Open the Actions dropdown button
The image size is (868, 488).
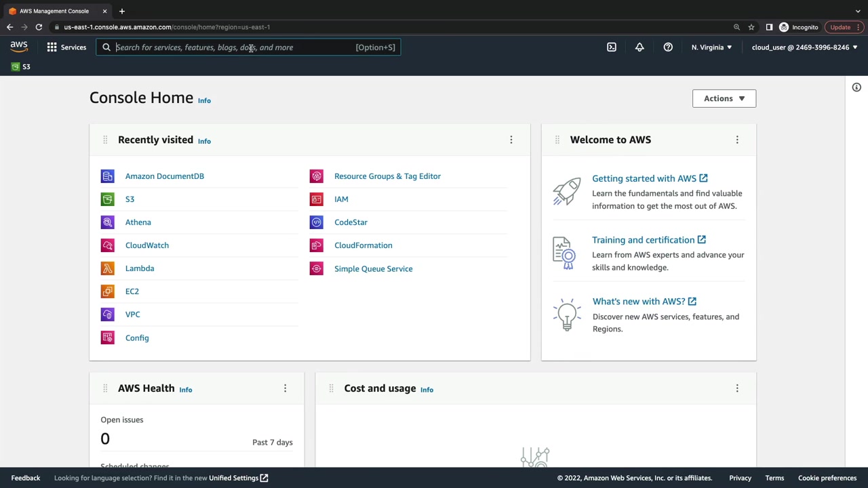click(724, 98)
